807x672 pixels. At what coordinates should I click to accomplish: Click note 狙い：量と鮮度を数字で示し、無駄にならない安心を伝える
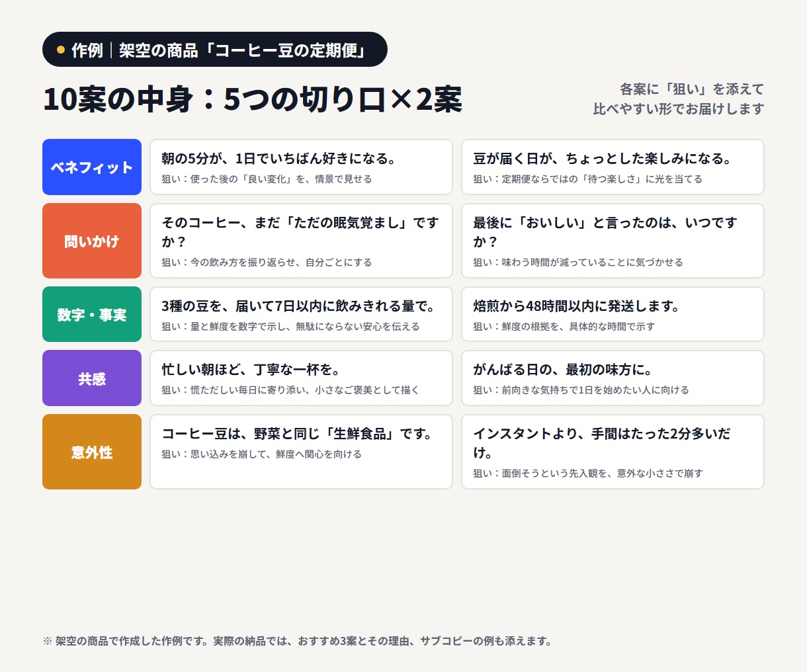tap(290, 327)
